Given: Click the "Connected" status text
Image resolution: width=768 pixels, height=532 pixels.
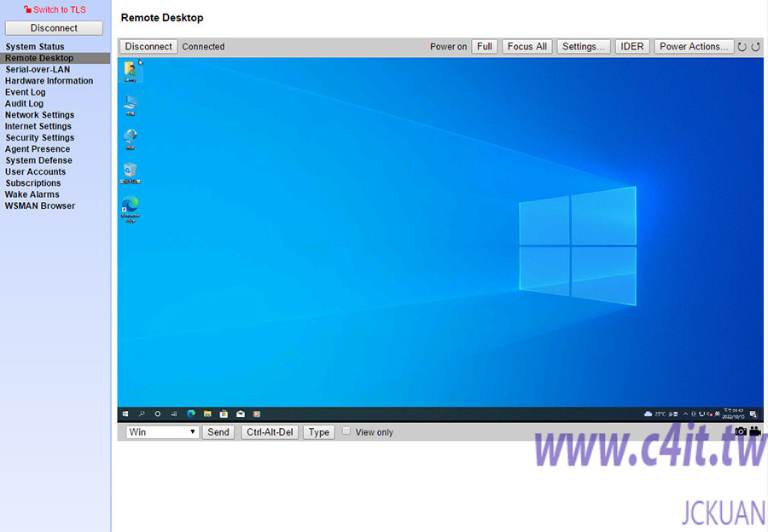Looking at the screenshot, I should (203, 47).
